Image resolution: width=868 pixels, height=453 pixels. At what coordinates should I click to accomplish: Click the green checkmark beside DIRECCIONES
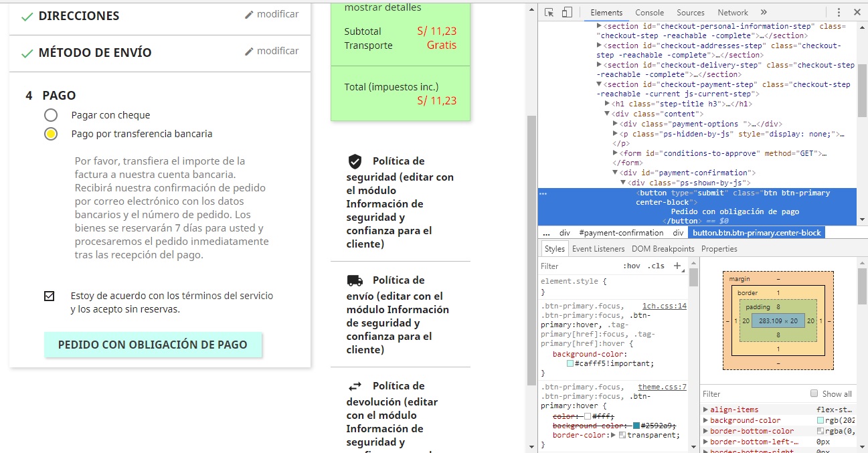pos(27,17)
